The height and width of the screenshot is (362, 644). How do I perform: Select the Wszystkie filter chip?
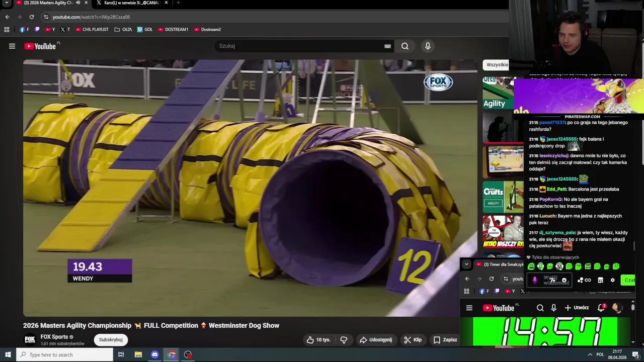tap(497, 65)
